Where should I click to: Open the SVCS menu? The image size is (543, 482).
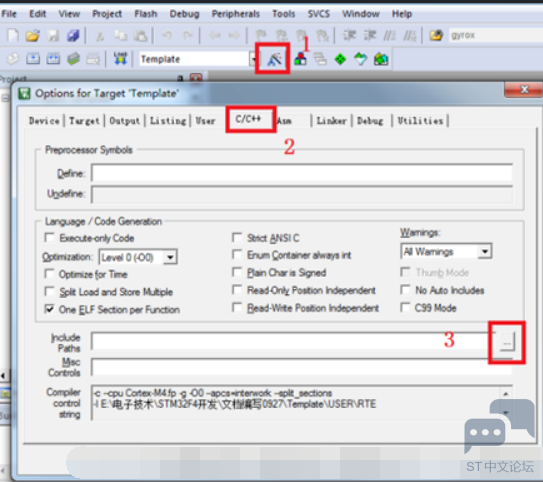(x=319, y=14)
